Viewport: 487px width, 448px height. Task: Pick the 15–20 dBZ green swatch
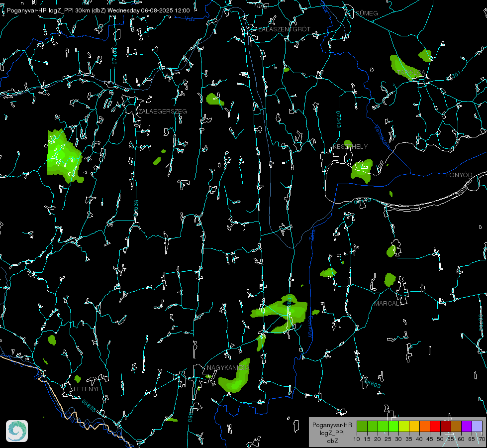click(373, 426)
